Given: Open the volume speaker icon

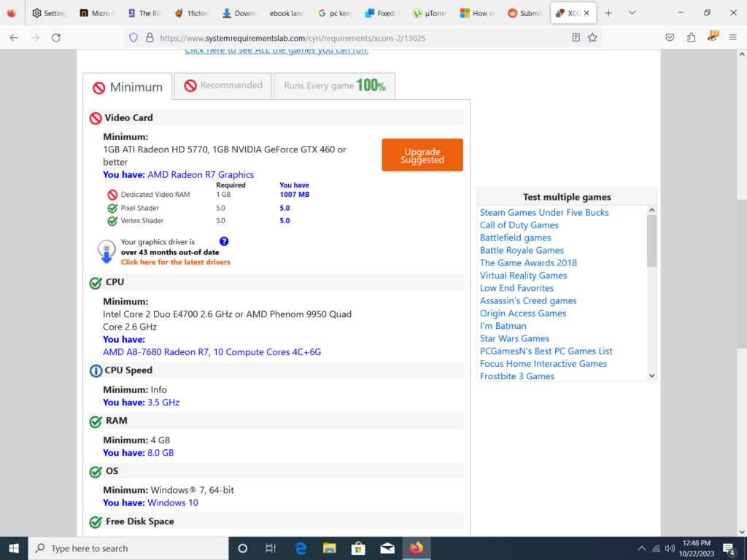Looking at the screenshot, I should click(670, 548).
